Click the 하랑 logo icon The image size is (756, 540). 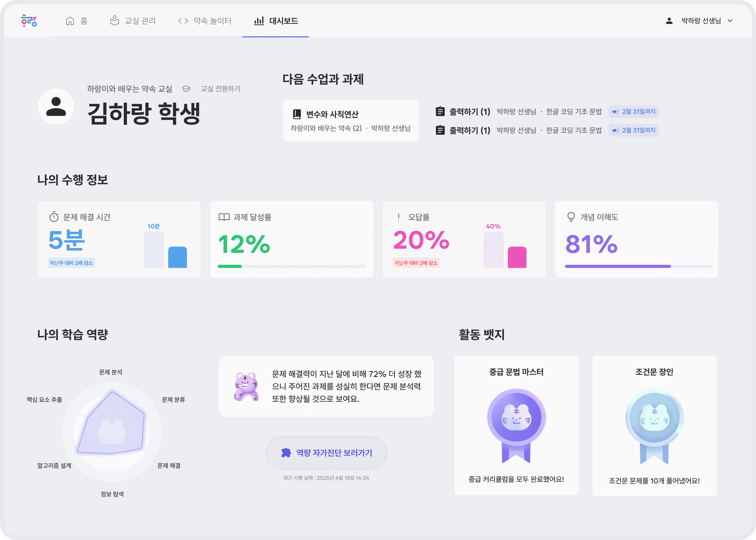click(29, 21)
